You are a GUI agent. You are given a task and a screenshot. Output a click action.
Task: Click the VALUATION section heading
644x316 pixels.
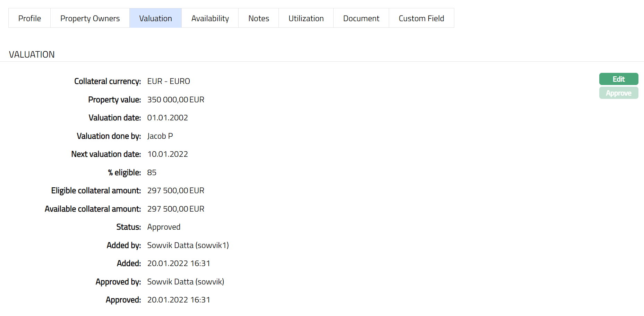[x=32, y=54]
